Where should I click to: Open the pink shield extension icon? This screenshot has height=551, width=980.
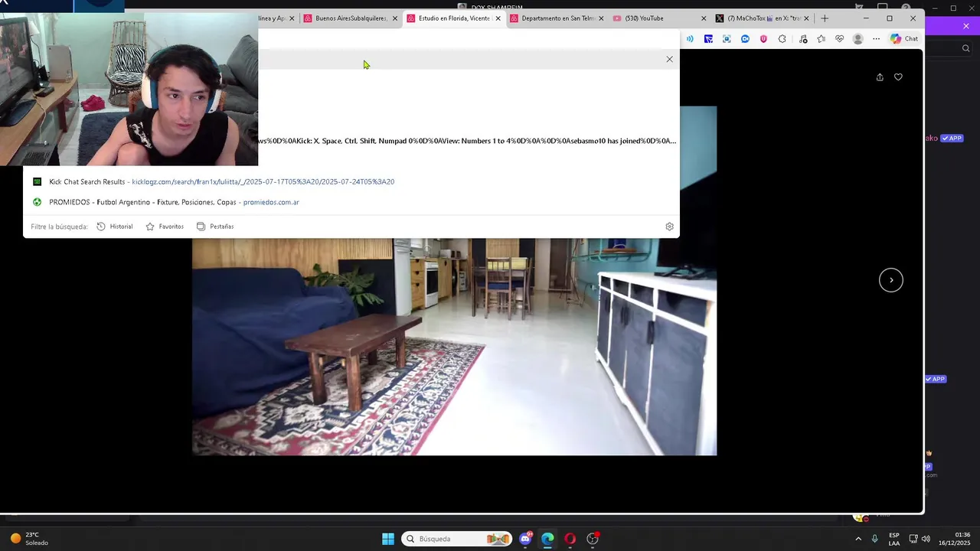[x=763, y=39]
